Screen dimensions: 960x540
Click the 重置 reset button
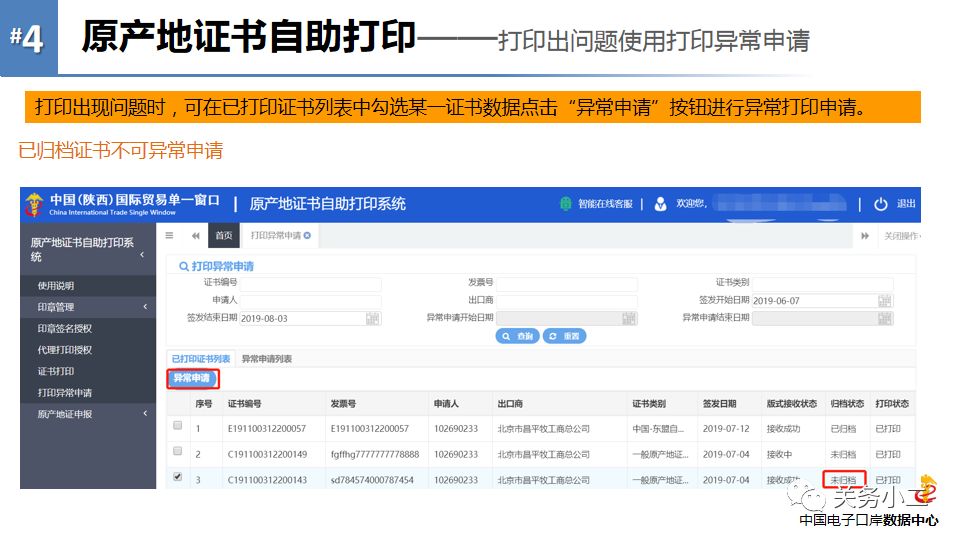tap(564, 336)
